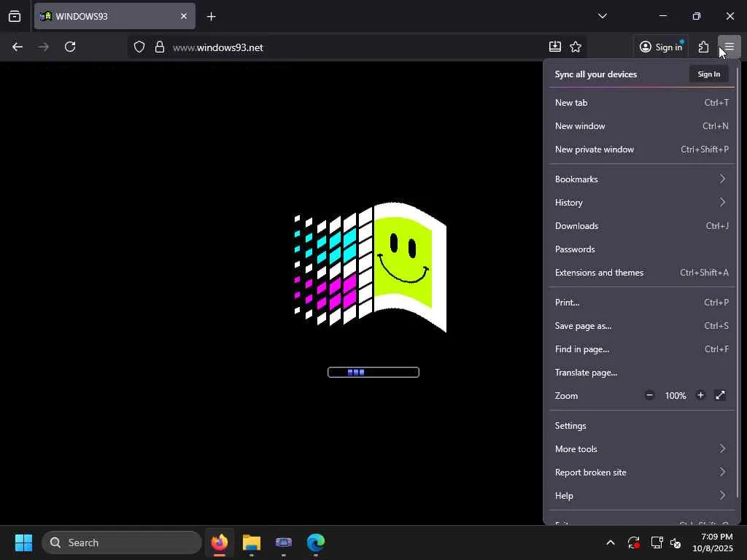The image size is (747, 560).
Task: Open game console app in taskbar
Action: (284, 542)
